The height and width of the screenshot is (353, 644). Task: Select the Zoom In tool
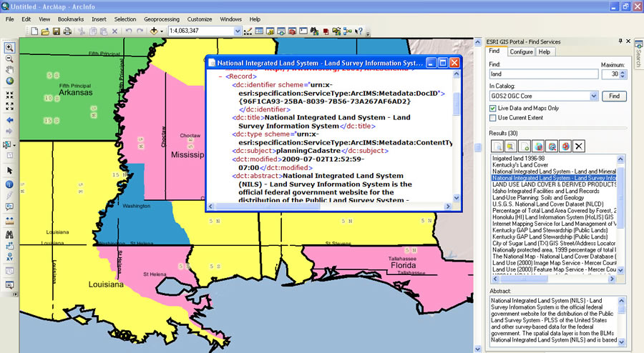[x=9, y=48]
